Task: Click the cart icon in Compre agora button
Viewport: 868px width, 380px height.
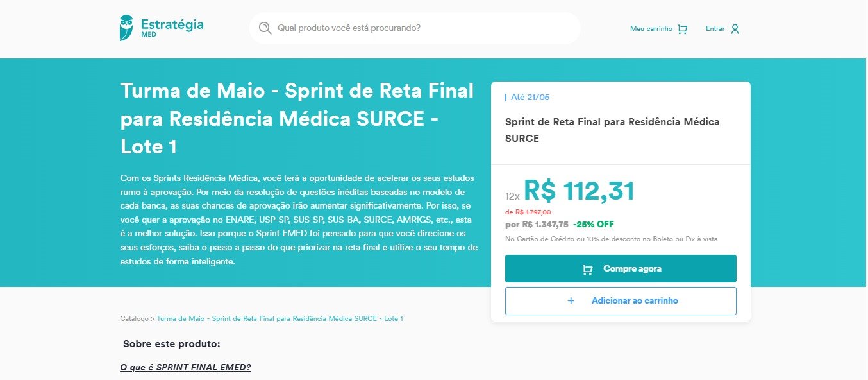Action: (587, 270)
